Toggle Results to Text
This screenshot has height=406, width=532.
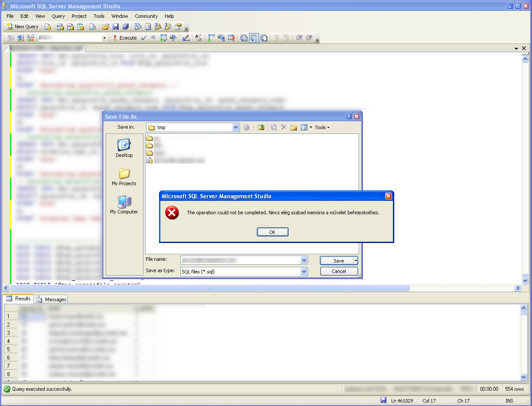[244, 38]
